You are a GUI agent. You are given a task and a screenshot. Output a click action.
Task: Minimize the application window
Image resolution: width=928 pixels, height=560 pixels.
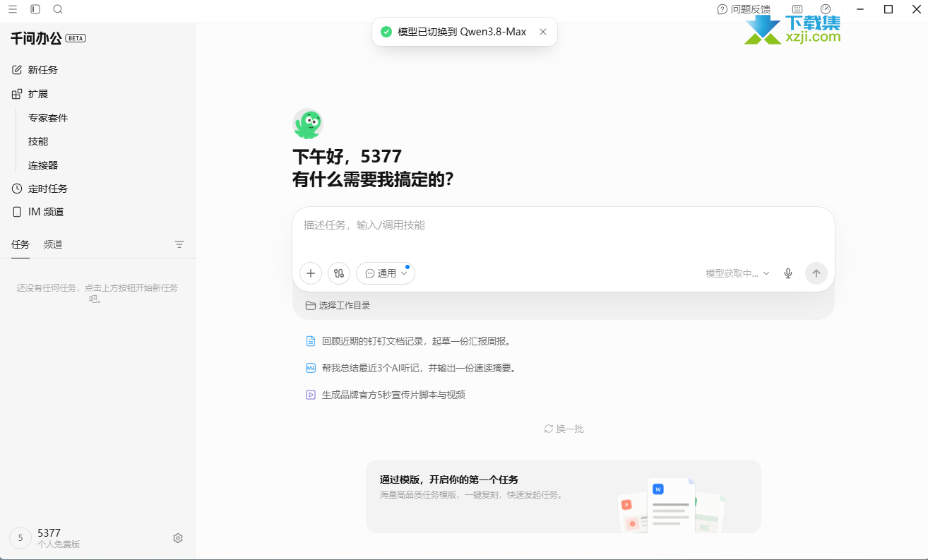tap(860, 9)
